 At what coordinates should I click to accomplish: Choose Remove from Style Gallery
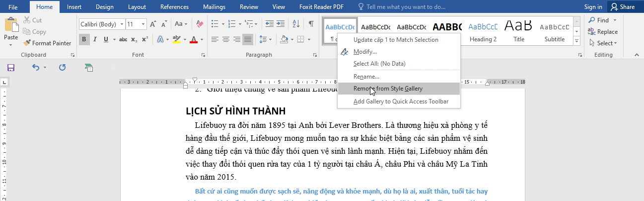tap(399, 89)
